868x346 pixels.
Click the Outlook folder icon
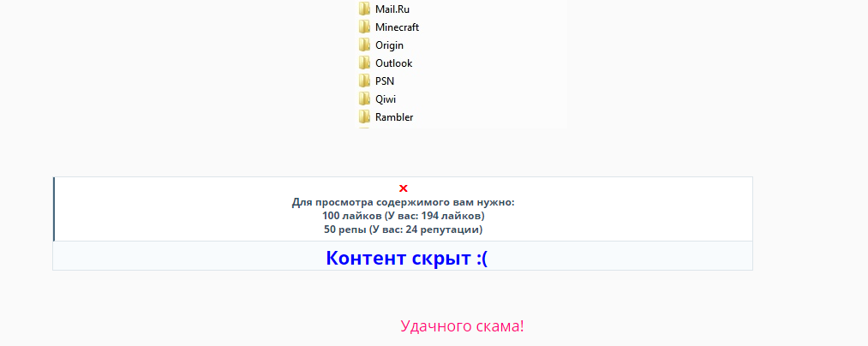click(x=364, y=63)
